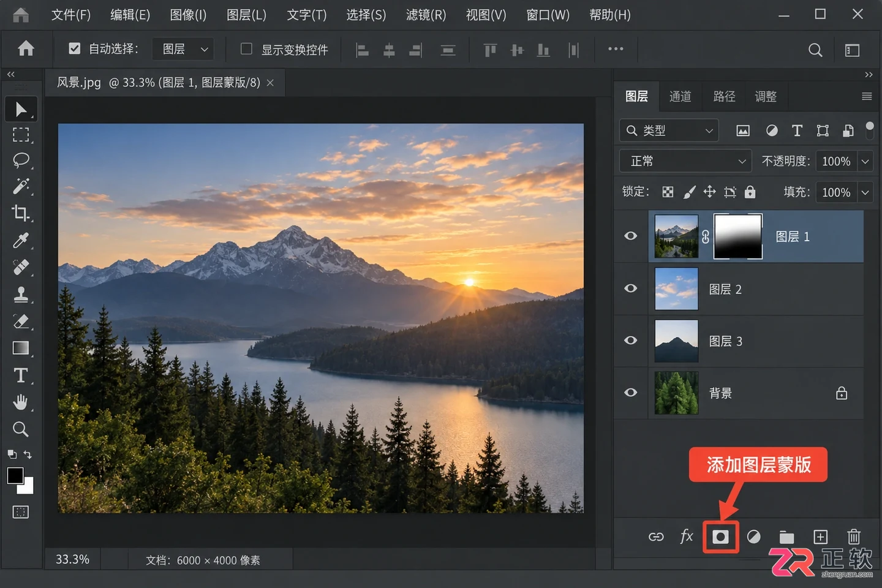Lock position icon in layers panel

pyautogui.click(x=709, y=192)
